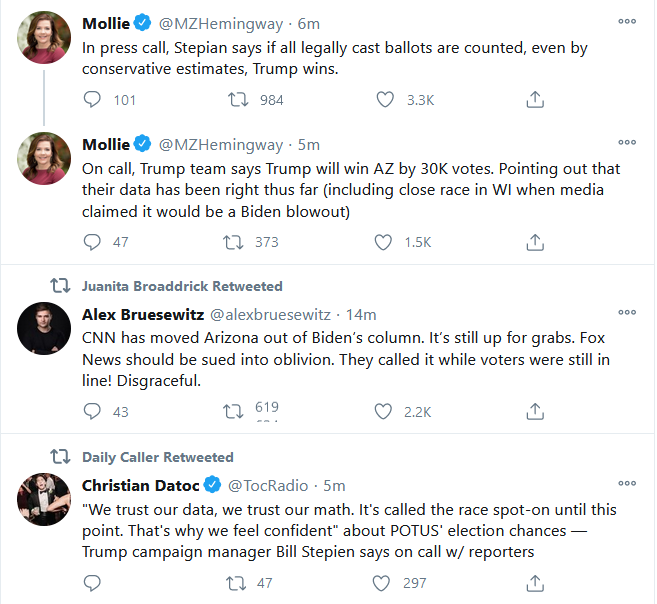Viewport: 657px width, 604px height.
Task: Open more options on Christian Datoc's tweet
Action: pyautogui.click(x=627, y=485)
